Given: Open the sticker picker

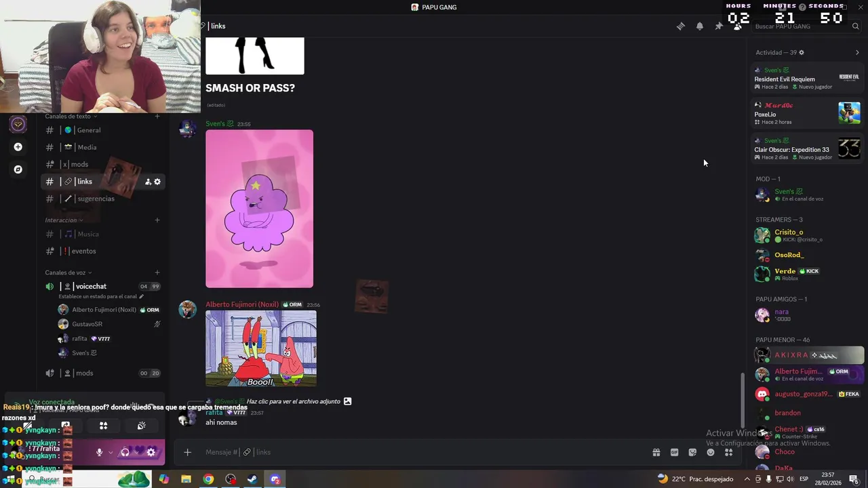Looking at the screenshot, I should click(x=692, y=452).
